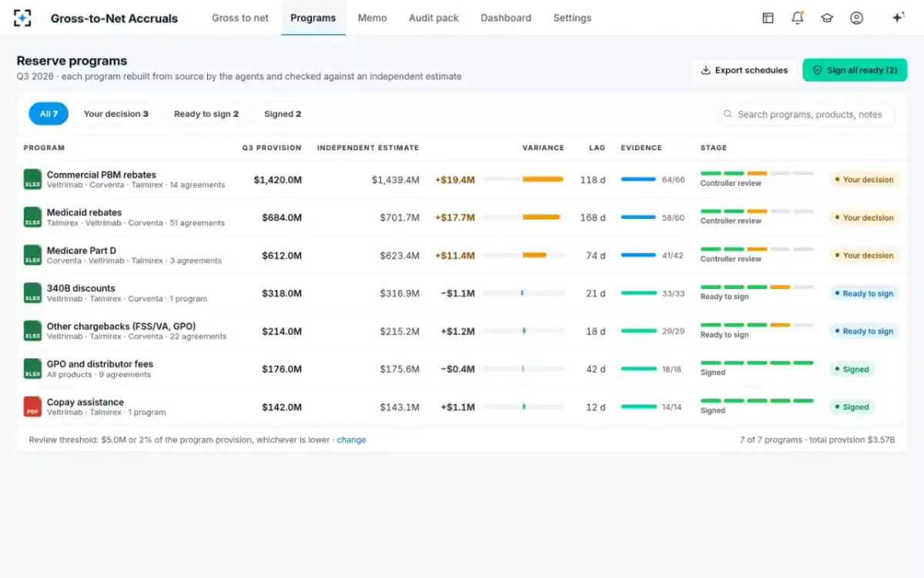Open the layout panel icon

pyautogui.click(x=768, y=18)
